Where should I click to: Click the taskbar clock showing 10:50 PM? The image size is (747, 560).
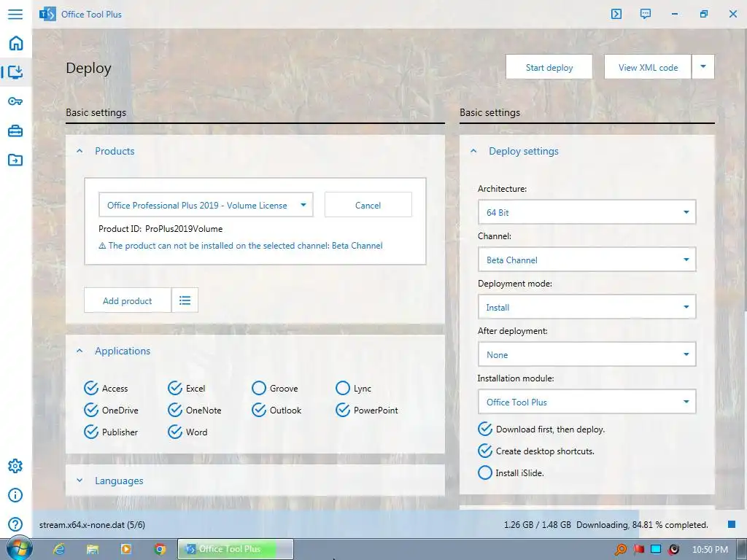pyautogui.click(x=710, y=550)
